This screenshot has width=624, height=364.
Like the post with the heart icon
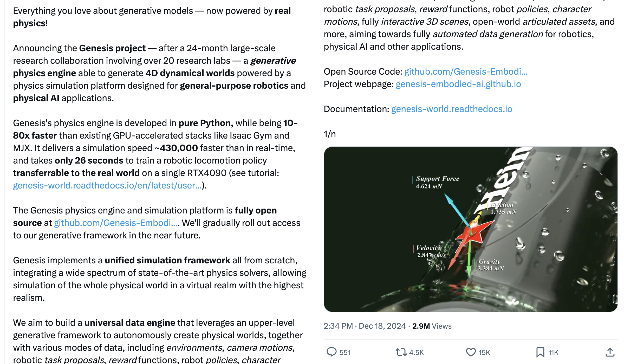click(471, 352)
